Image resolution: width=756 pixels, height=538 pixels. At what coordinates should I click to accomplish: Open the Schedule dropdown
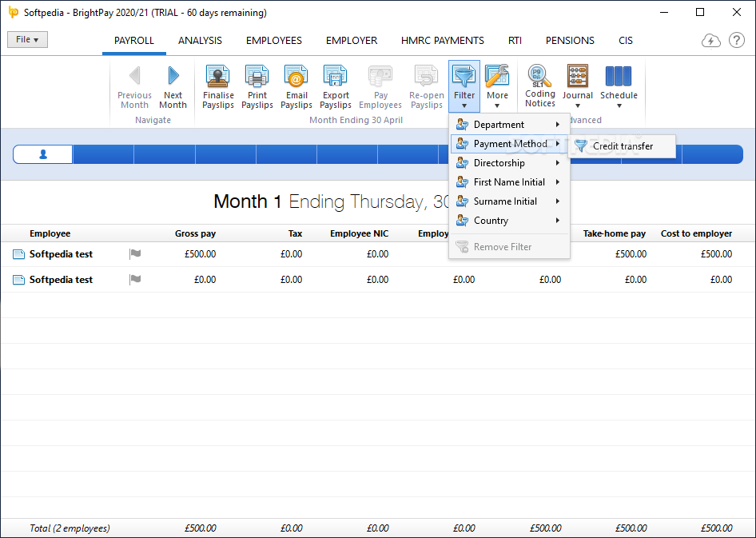click(x=619, y=87)
